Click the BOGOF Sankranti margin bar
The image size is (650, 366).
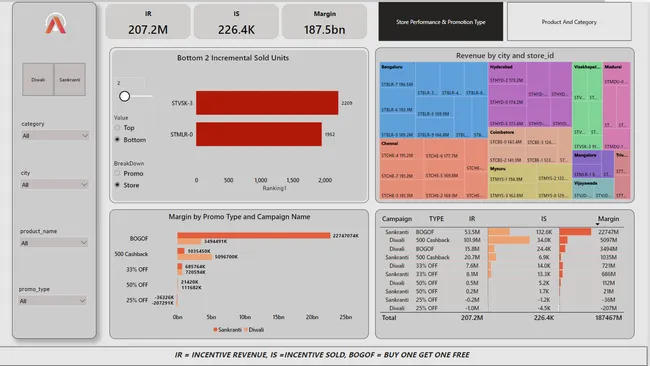tap(254, 235)
